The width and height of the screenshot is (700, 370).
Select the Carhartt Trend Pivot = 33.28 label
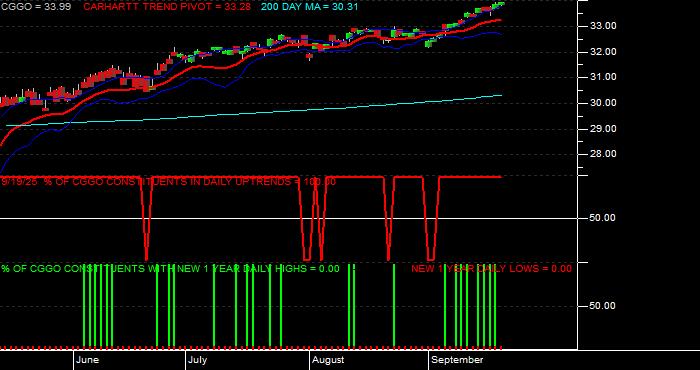[x=167, y=7]
